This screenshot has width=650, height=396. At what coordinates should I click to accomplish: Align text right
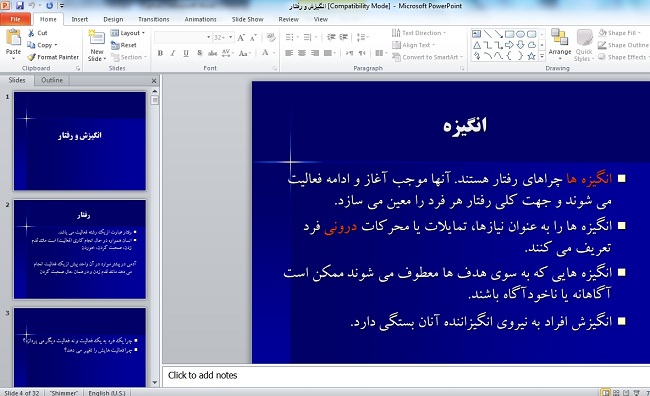click(x=315, y=53)
